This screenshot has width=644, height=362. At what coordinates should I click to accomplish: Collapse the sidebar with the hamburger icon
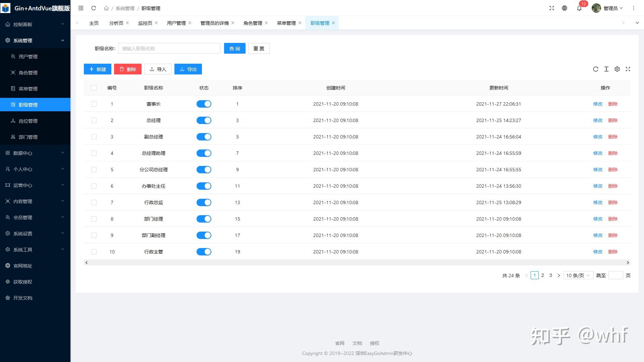point(80,8)
